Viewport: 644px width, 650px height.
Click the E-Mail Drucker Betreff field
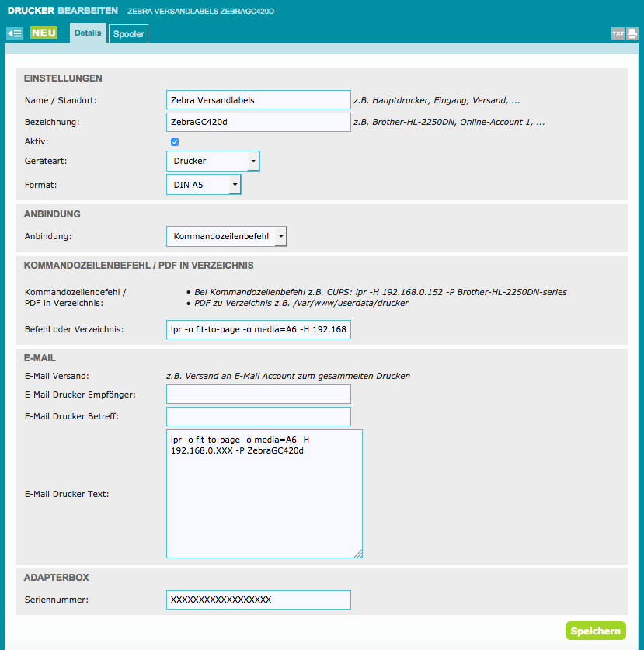[x=258, y=416]
